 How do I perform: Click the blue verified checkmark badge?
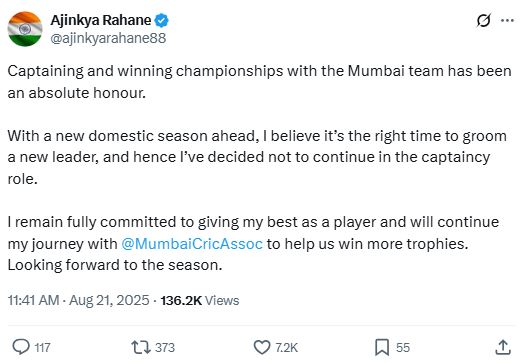tap(162, 20)
